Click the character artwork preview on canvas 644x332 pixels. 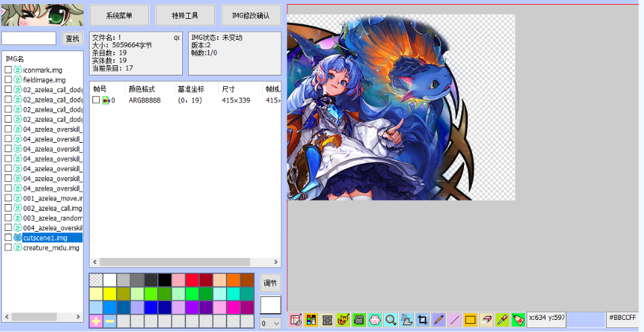pyautogui.click(x=380, y=108)
